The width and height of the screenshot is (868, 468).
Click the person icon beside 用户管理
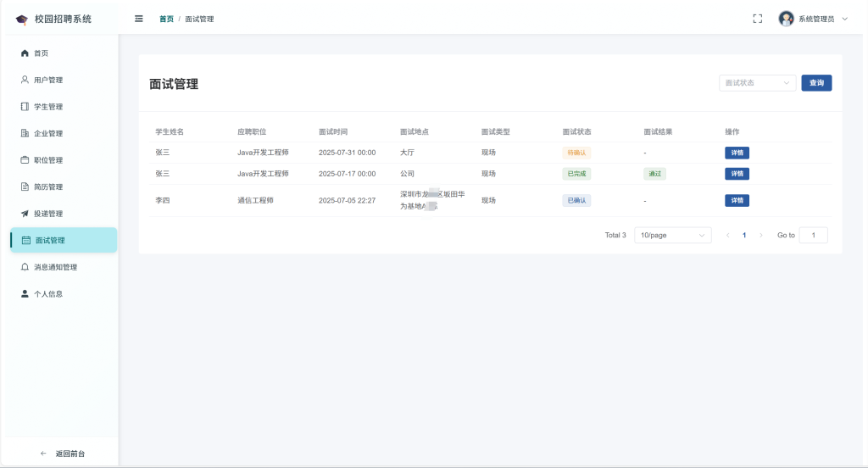(x=25, y=80)
